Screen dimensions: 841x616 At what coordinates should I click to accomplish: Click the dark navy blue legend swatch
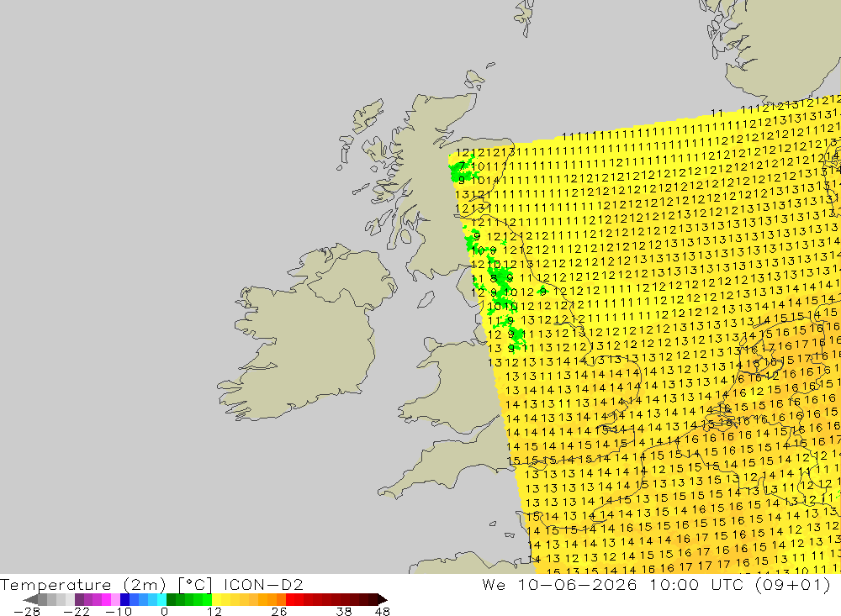tap(125, 599)
